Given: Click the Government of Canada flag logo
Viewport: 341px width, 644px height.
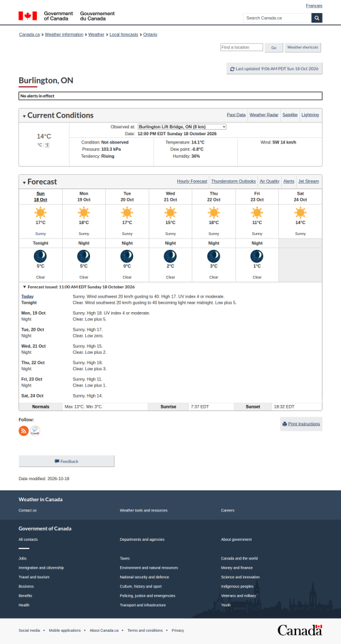Looking at the screenshot, I should click(x=66, y=16).
